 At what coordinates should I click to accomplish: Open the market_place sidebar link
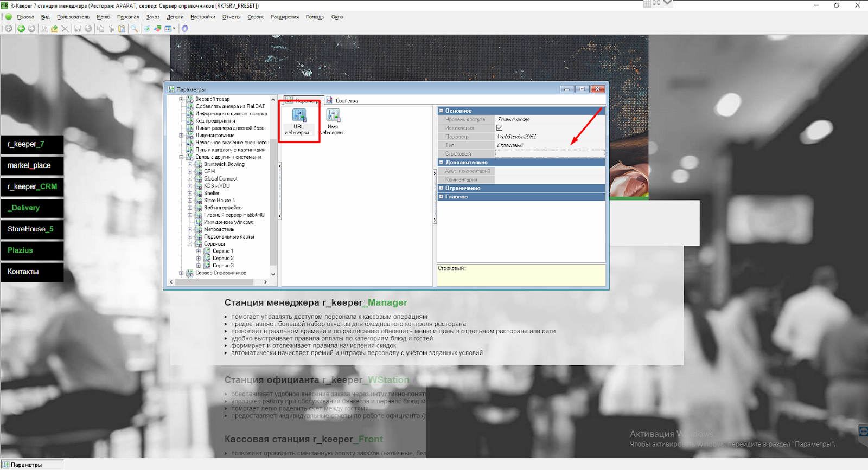[32, 165]
